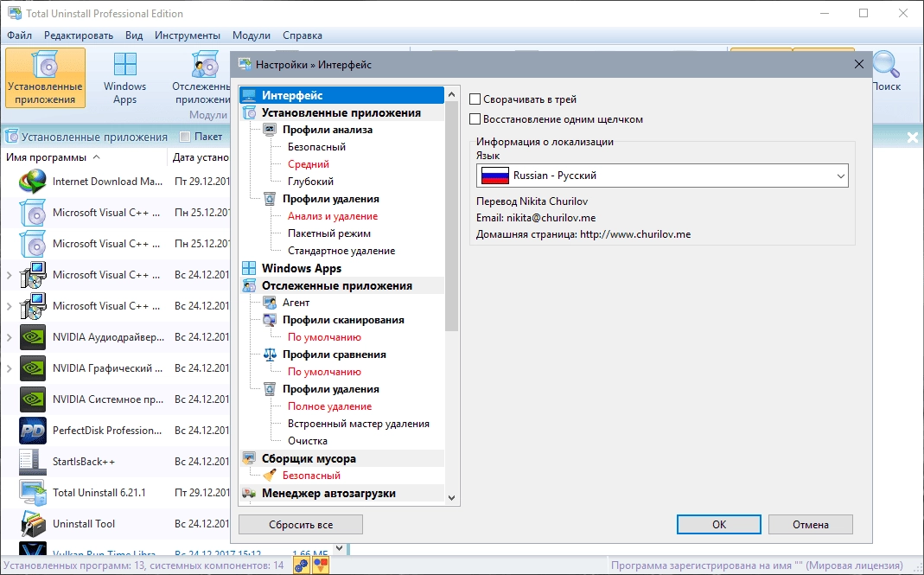
Task: Expand fourth Microsoft Visual C++ row dated 24.12
Action: click(x=9, y=306)
